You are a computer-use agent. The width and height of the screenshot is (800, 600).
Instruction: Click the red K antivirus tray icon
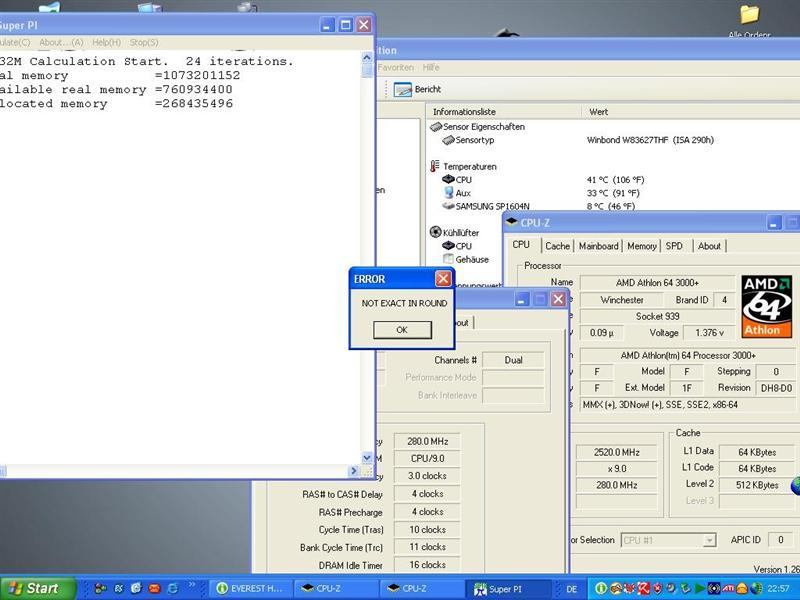click(x=644, y=588)
